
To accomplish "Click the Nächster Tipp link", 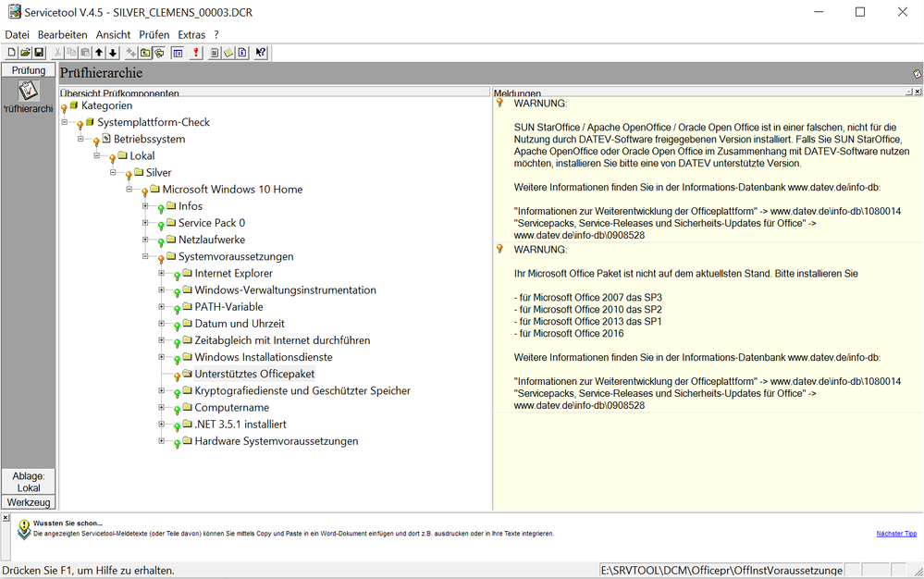I will [x=896, y=534].
